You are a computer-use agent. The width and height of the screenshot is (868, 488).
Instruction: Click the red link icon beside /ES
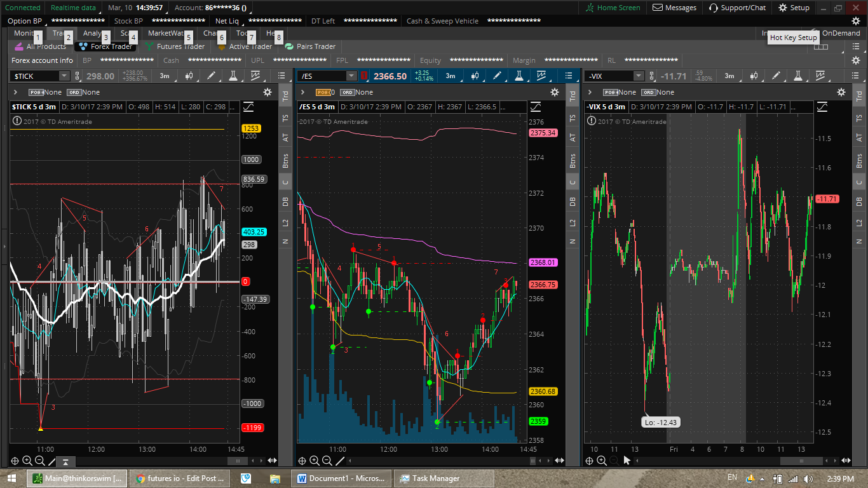pos(364,76)
